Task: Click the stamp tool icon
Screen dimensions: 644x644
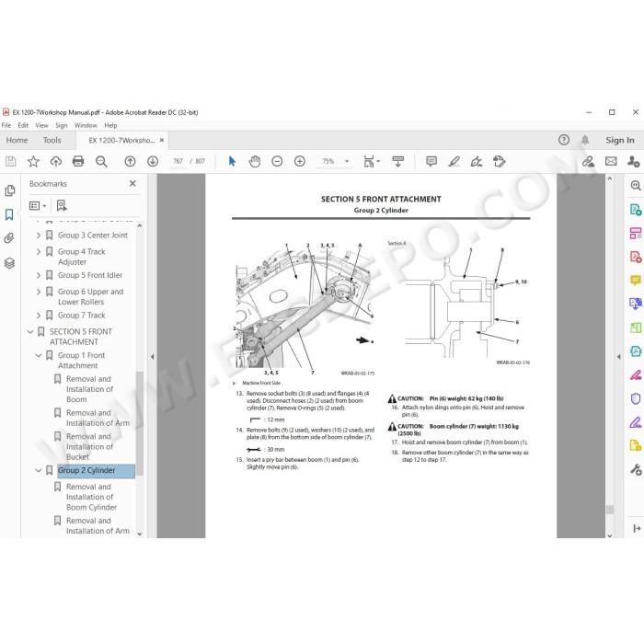Action: click(x=499, y=161)
